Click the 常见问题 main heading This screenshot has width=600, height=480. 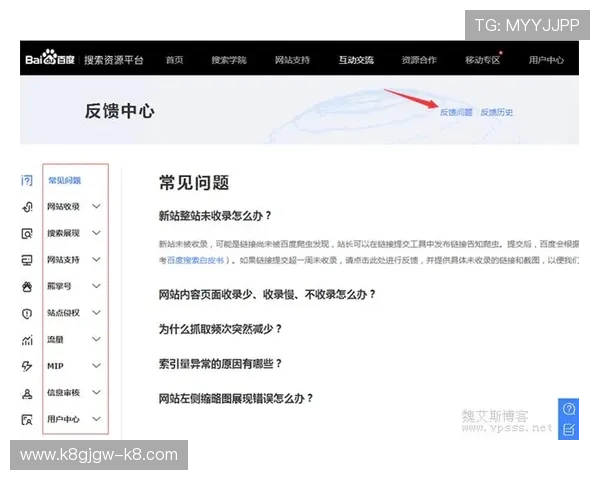(194, 183)
